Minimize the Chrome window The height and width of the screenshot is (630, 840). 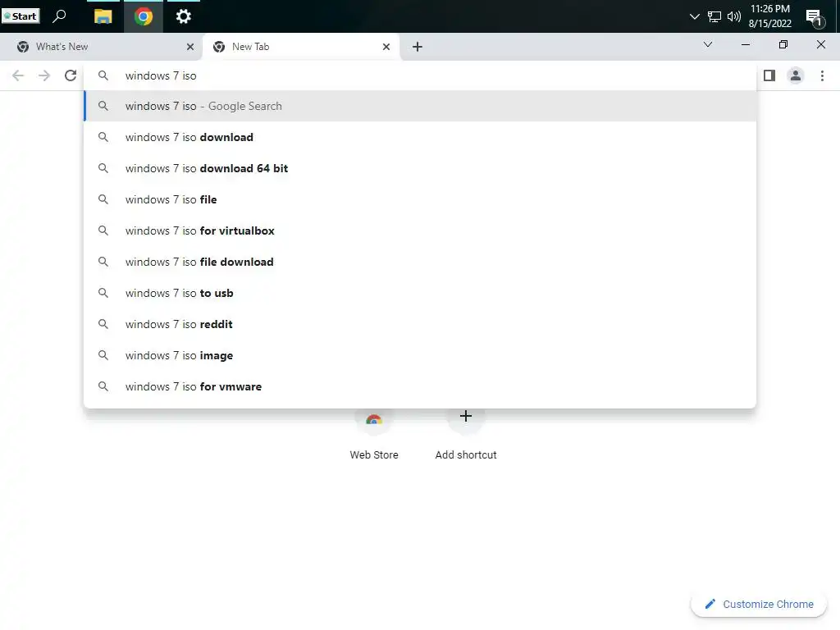point(745,44)
